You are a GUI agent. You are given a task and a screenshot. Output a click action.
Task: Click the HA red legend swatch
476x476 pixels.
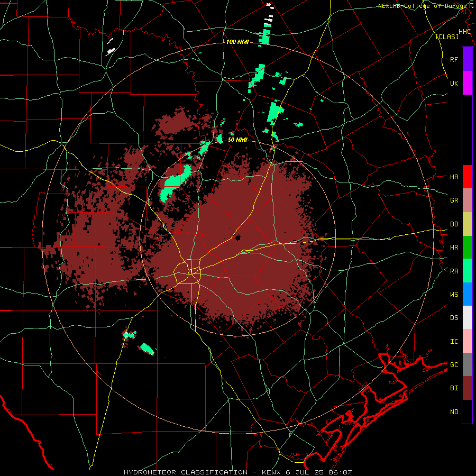point(467,177)
